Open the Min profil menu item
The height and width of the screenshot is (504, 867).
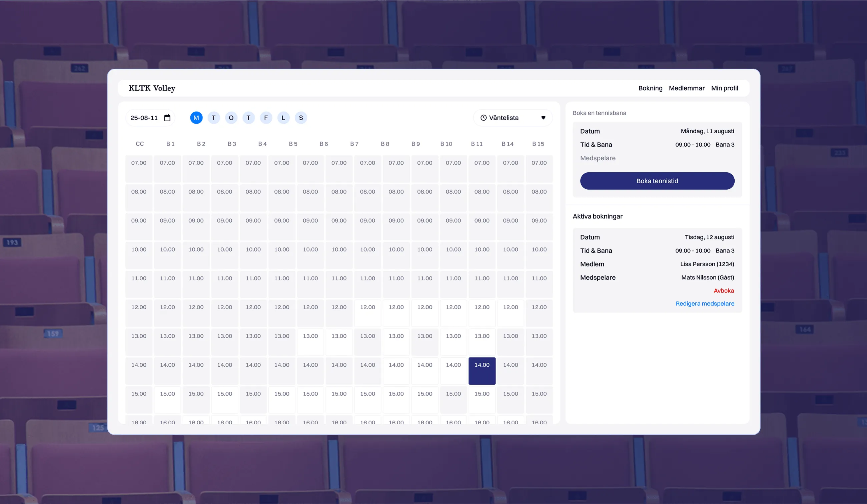point(724,88)
